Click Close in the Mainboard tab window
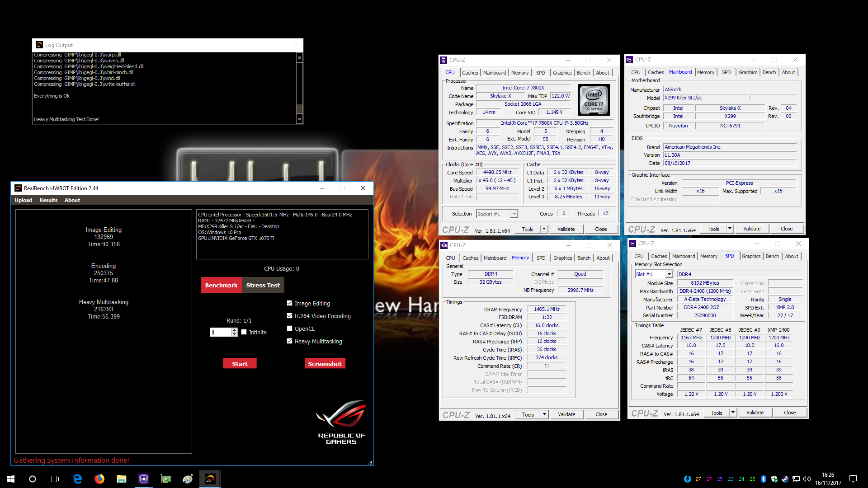 (787, 229)
